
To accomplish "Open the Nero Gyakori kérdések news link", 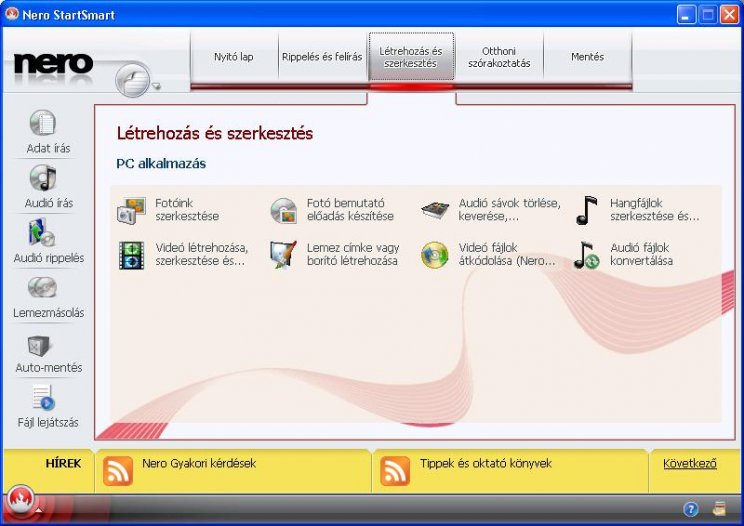I will coord(199,463).
